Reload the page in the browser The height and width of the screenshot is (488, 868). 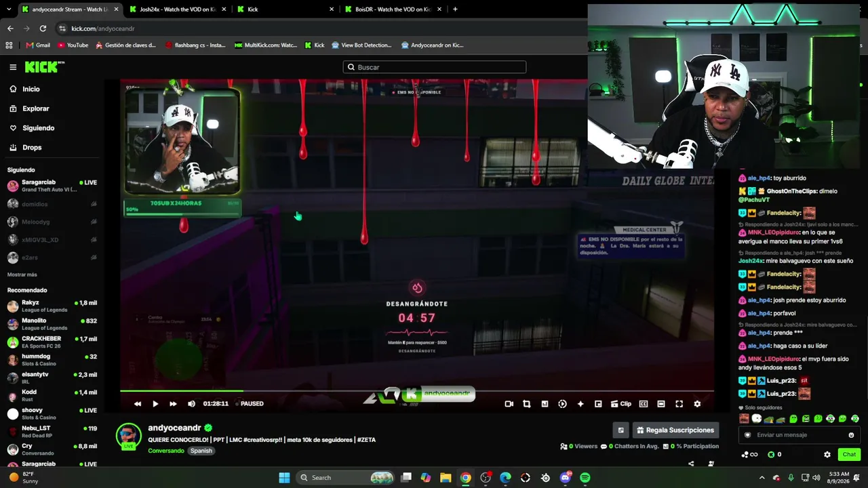click(43, 28)
